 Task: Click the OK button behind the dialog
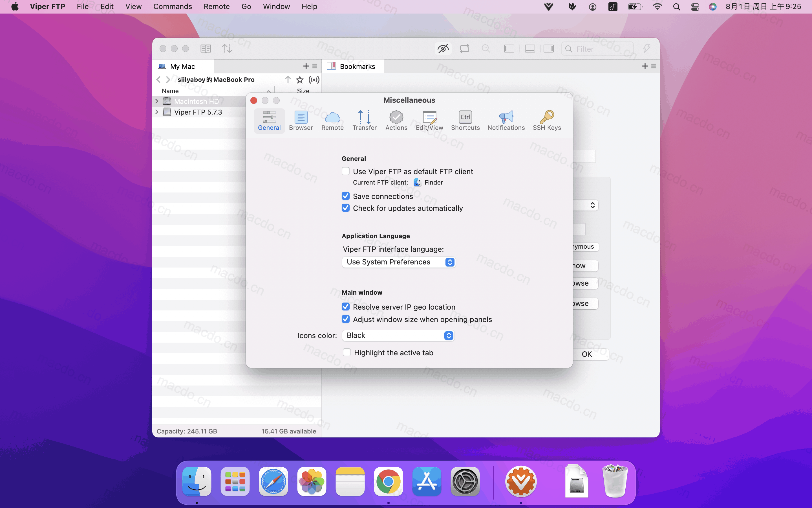point(590,354)
